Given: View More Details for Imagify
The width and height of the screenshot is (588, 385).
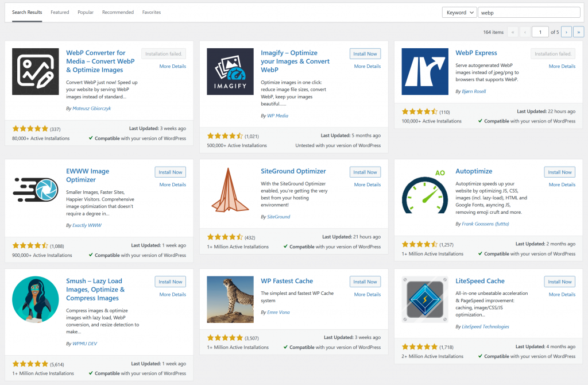Looking at the screenshot, I should pyautogui.click(x=367, y=66).
